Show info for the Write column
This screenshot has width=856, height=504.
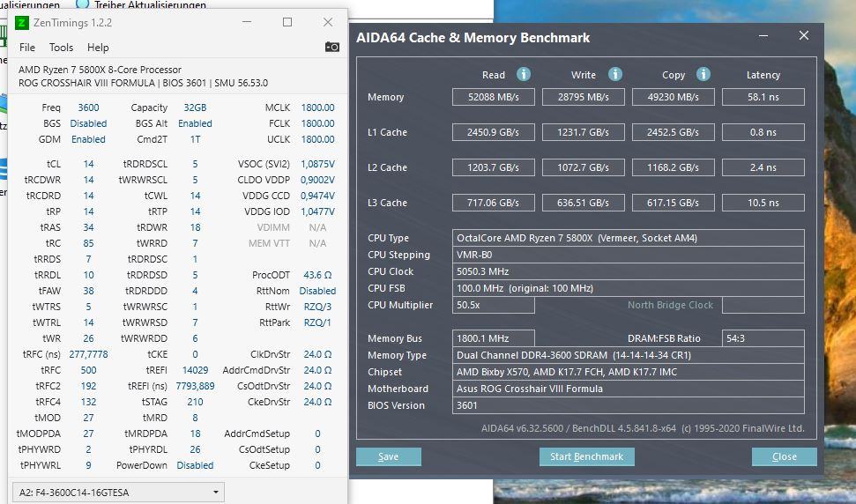click(x=615, y=74)
